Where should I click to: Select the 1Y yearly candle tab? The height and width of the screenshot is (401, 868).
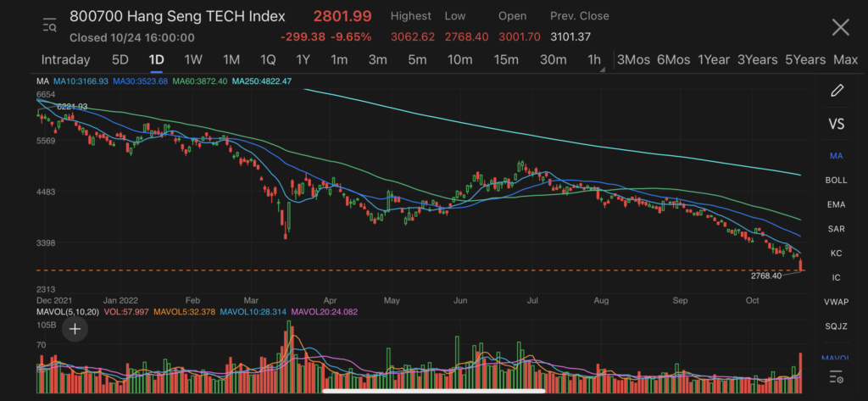point(303,60)
